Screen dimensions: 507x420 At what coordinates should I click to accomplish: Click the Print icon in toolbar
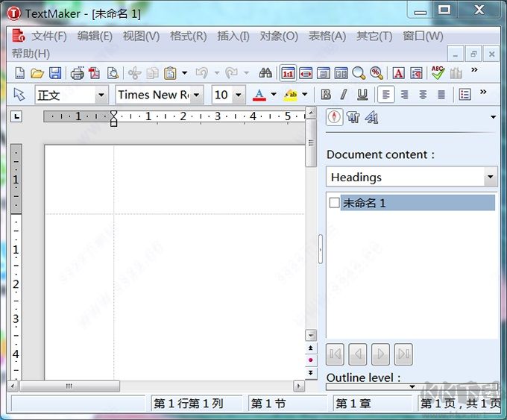(77, 73)
